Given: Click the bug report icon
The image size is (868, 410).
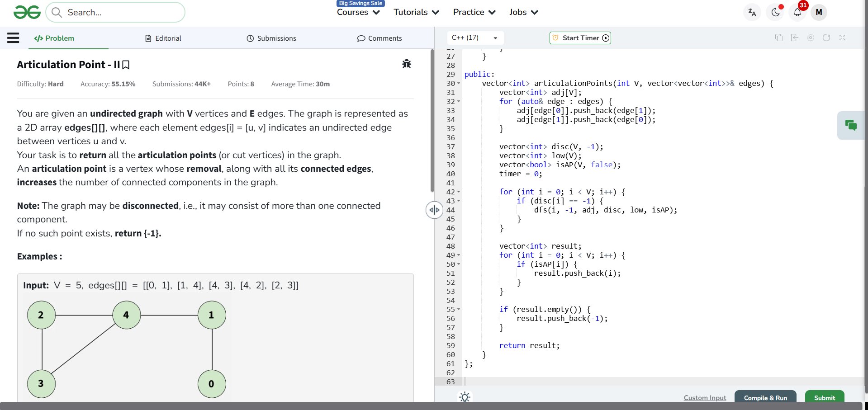Looking at the screenshot, I should [x=406, y=64].
